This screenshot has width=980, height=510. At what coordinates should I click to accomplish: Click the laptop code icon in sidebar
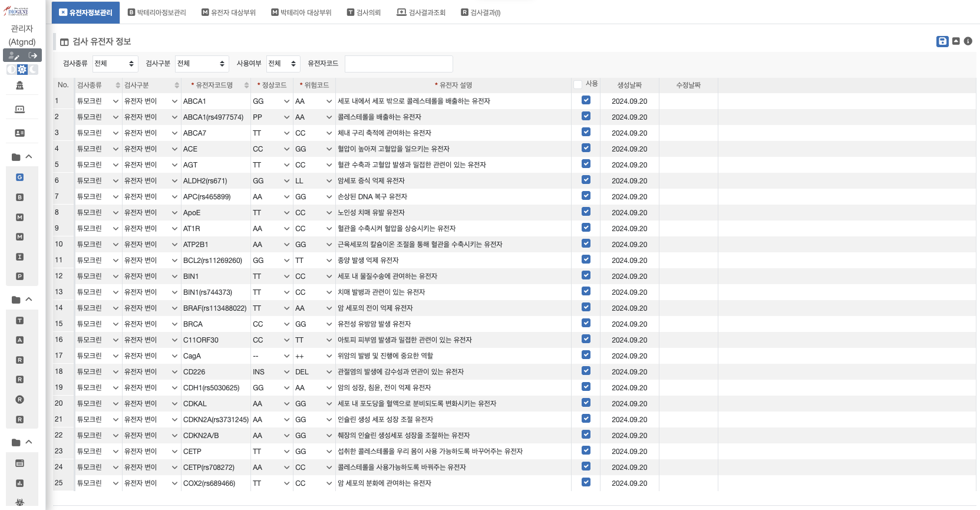pos(19,109)
